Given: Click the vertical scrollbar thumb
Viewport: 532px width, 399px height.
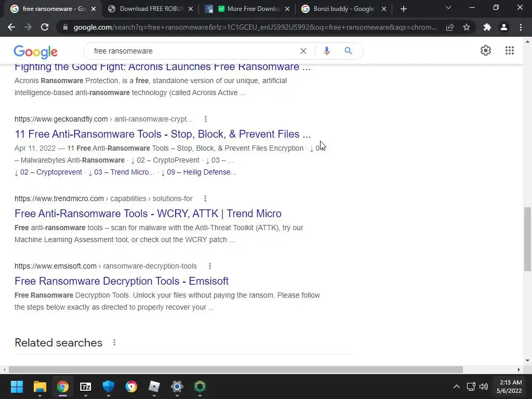Looking at the screenshot, I should (x=527, y=239).
